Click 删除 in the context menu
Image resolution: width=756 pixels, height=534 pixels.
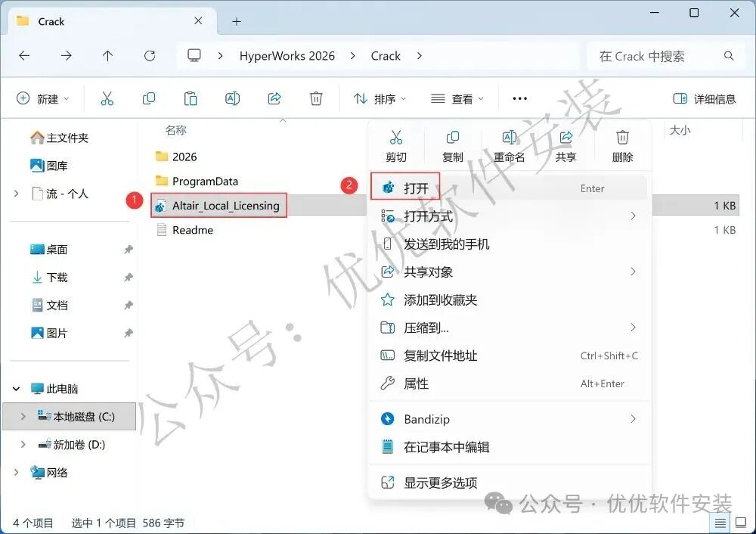coord(622,146)
